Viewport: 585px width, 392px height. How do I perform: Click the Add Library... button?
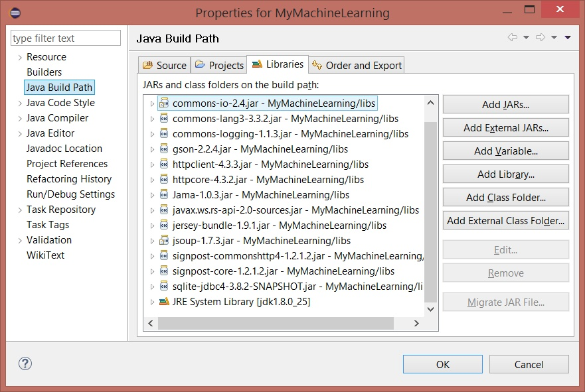[505, 174]
